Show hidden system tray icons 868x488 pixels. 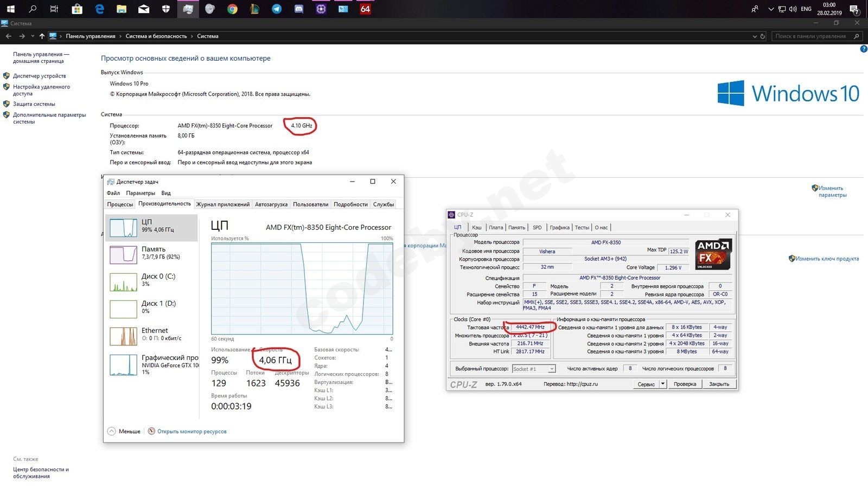pyautogui.click(x=771, y=9)
